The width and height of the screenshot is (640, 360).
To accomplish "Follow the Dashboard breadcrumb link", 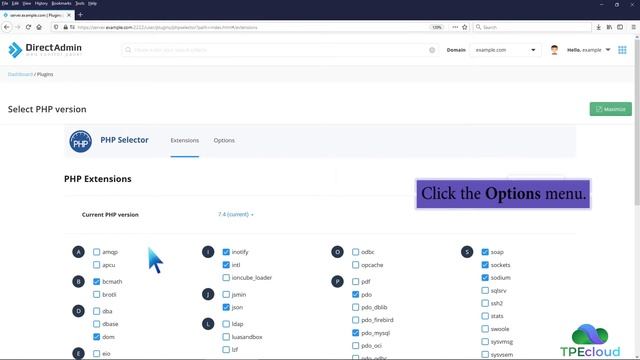I will pyautogui.click(x=20, y=74).
